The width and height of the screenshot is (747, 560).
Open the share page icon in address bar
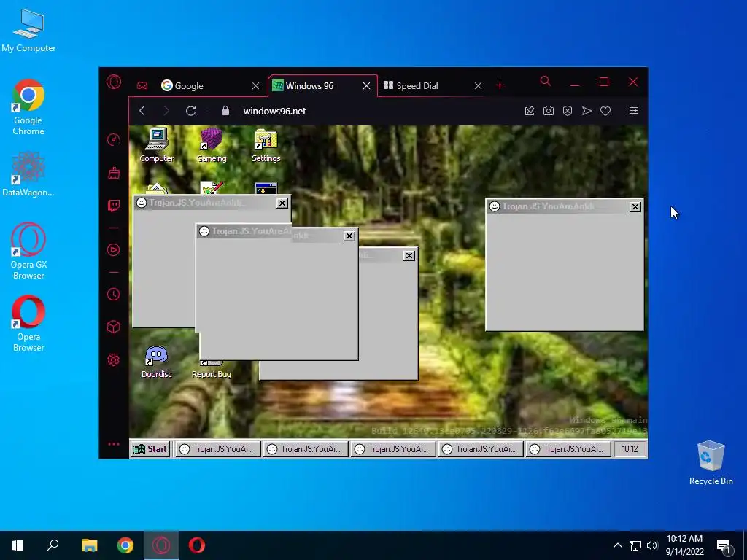[530, 111]
